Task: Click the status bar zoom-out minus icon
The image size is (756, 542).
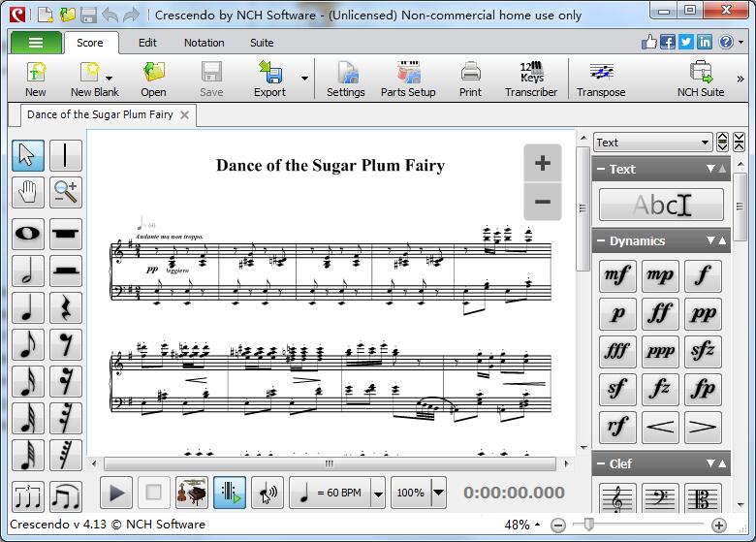Action: 558,526
